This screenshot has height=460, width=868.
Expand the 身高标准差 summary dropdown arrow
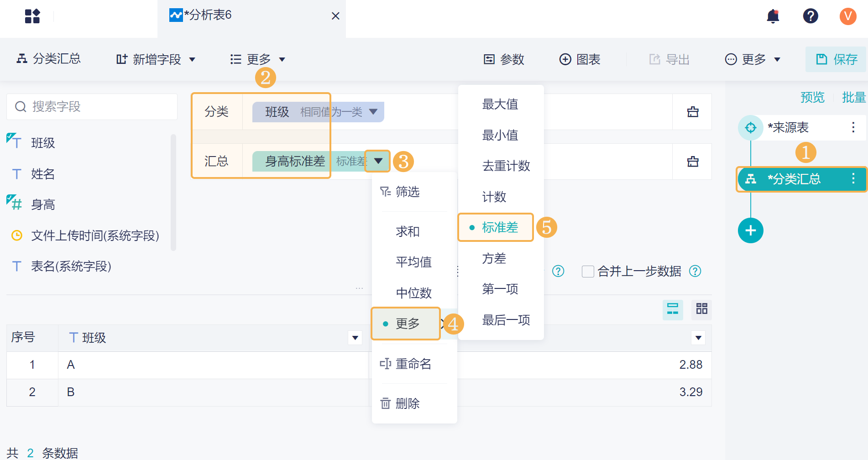pyautogui.click(x=378, y=161)
